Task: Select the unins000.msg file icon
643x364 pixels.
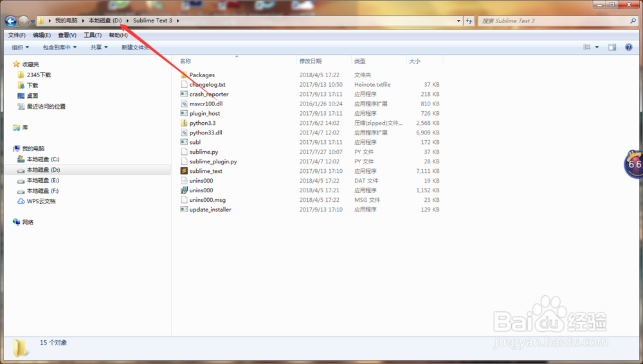Action: click(184, 200)
